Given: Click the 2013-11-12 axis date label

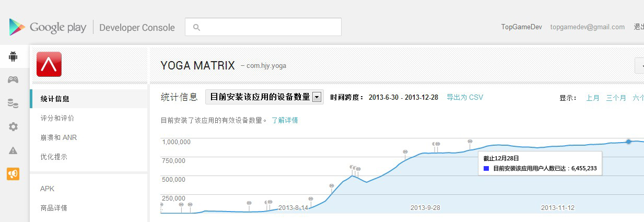Looking at the screenshot, I should point(557,207).
